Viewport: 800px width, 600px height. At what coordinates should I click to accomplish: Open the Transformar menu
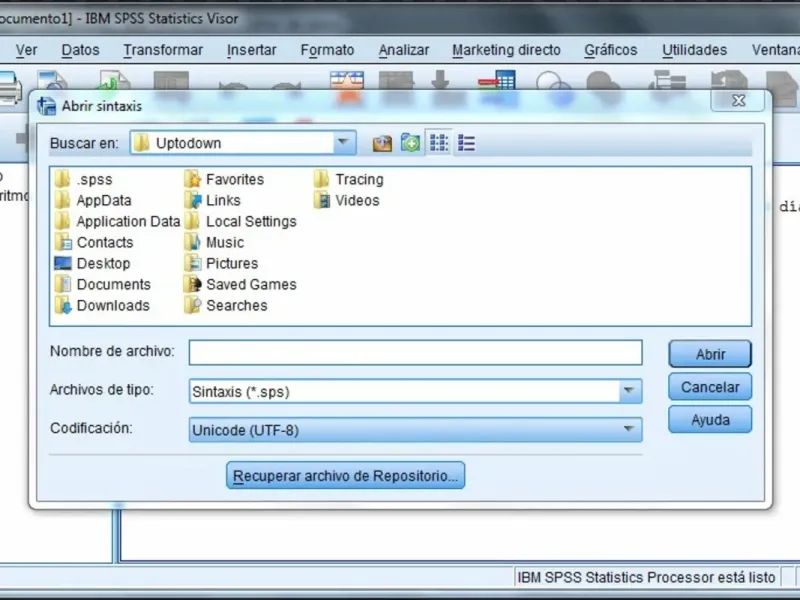click(163, 50)
